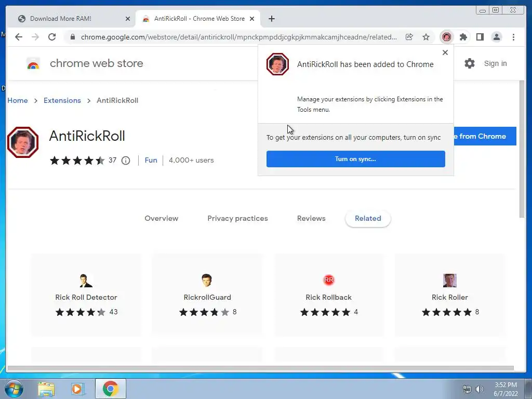Toggle the Chrome side panel icon
This screenshot has height=399, width=532.
tap(480, 37)
